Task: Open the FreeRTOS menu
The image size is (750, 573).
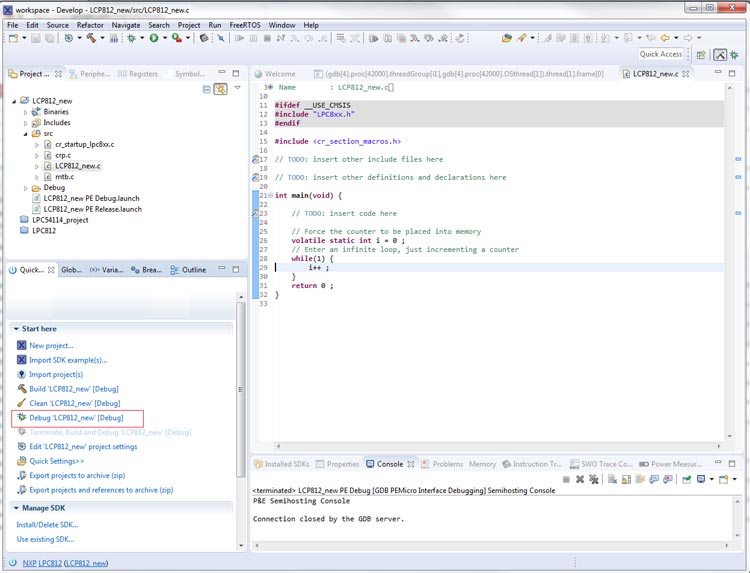Action: pyautogui.click(x=245, y=24)
